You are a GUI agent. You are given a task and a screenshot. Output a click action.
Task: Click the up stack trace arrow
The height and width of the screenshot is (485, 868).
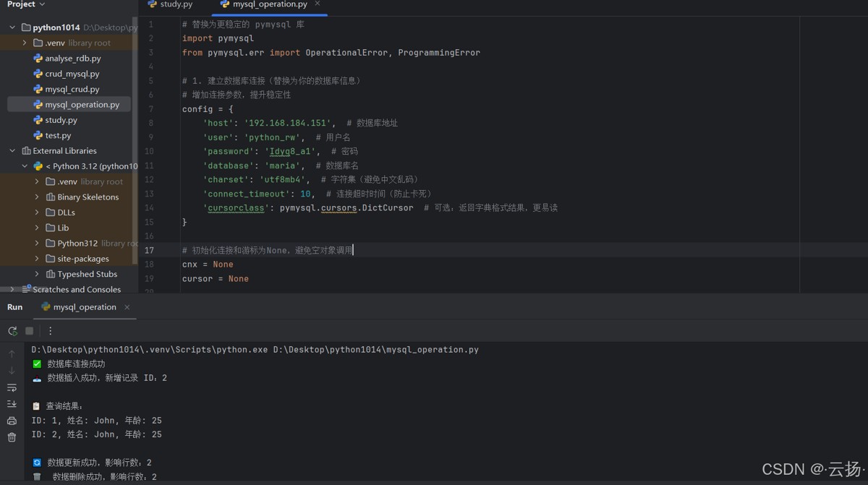coord(12,353)
